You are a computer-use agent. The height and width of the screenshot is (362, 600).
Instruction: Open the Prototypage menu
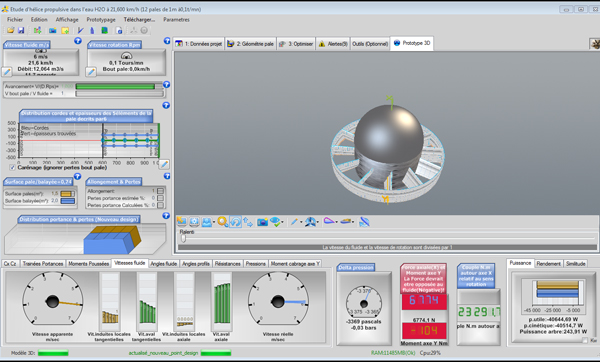tap(101, 20)
